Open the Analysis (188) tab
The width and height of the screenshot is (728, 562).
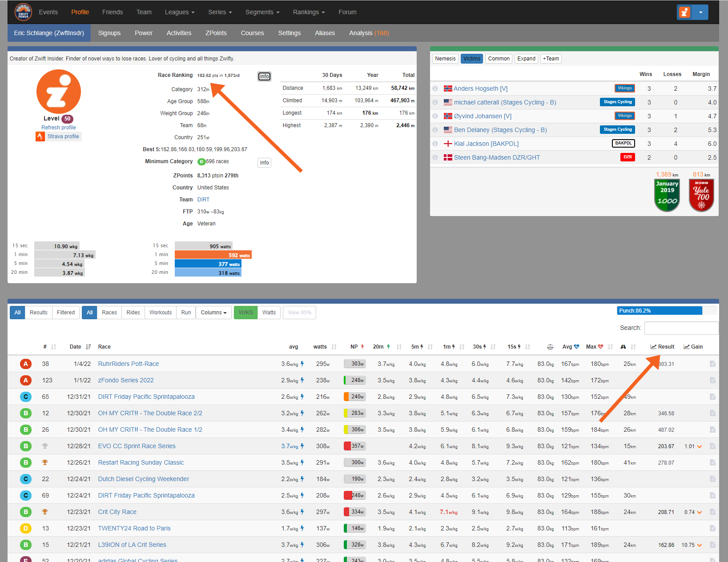[x=369, y=33]
